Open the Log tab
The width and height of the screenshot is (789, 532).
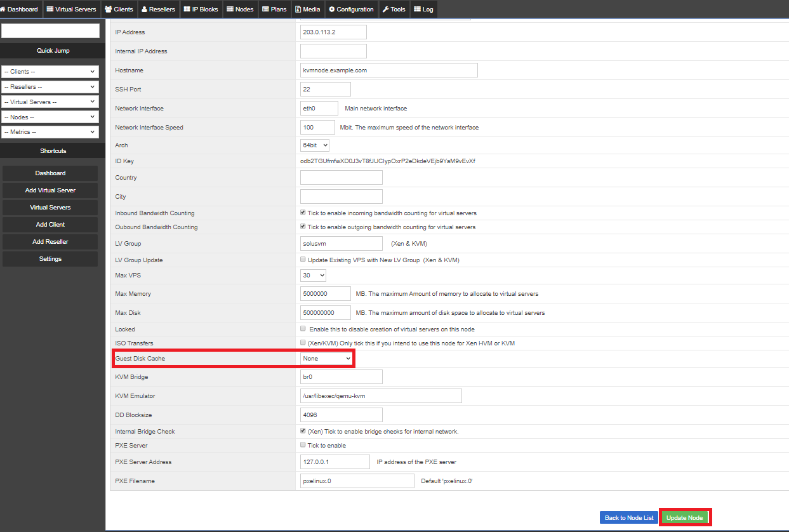click(423, 9)
